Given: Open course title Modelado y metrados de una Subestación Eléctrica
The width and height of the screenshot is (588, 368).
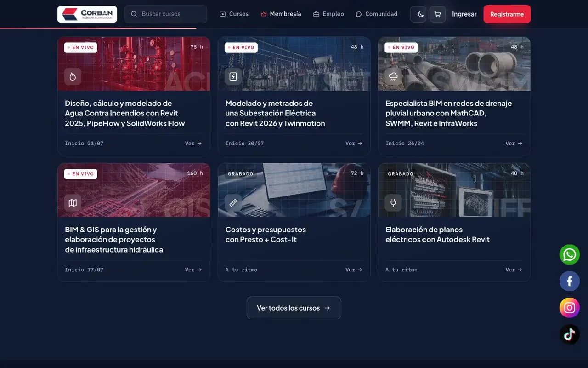Looking at the screenshot, I should [275, 113].
